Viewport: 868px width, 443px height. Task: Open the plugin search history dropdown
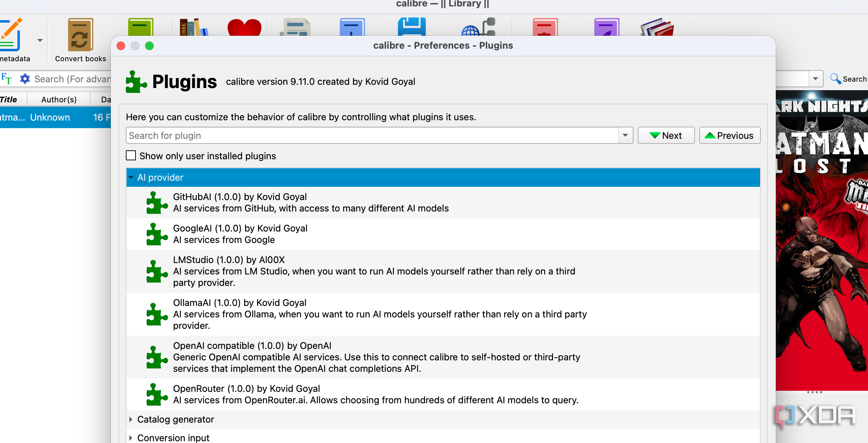click(x=625, y=136)
